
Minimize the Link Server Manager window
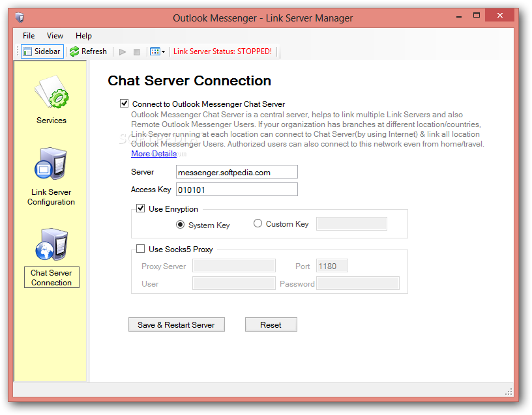(459, 16)
